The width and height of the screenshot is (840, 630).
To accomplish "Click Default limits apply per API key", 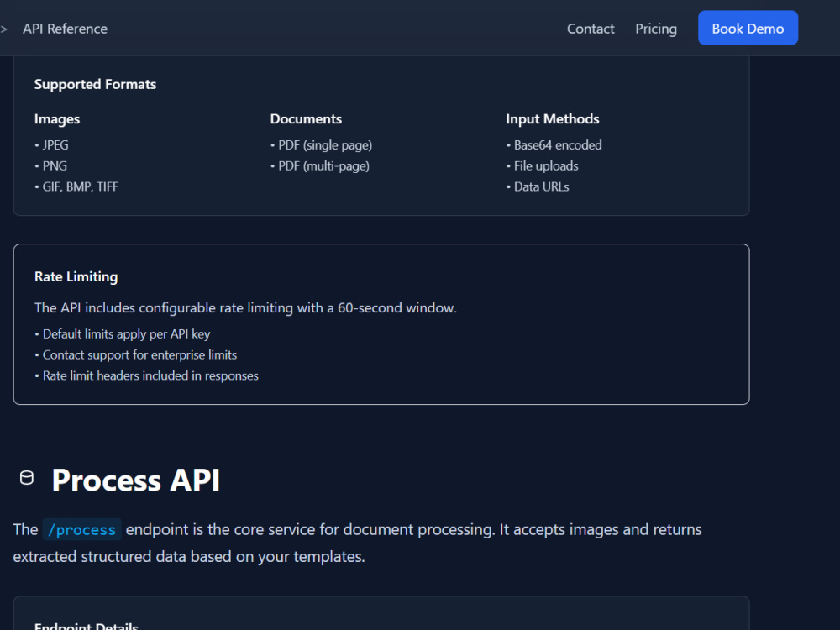I will tap(122, 334).
